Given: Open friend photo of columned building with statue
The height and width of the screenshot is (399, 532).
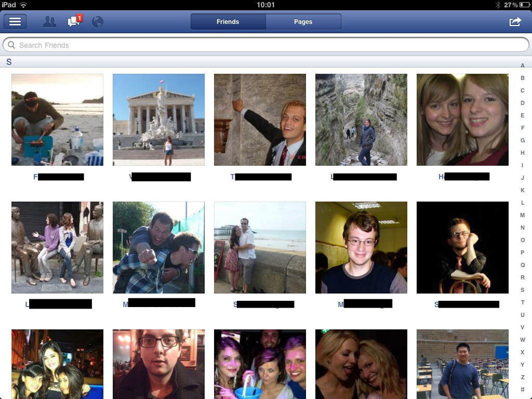Looking at the screenshot, I should pyautogui.click(x=159, y=120).
